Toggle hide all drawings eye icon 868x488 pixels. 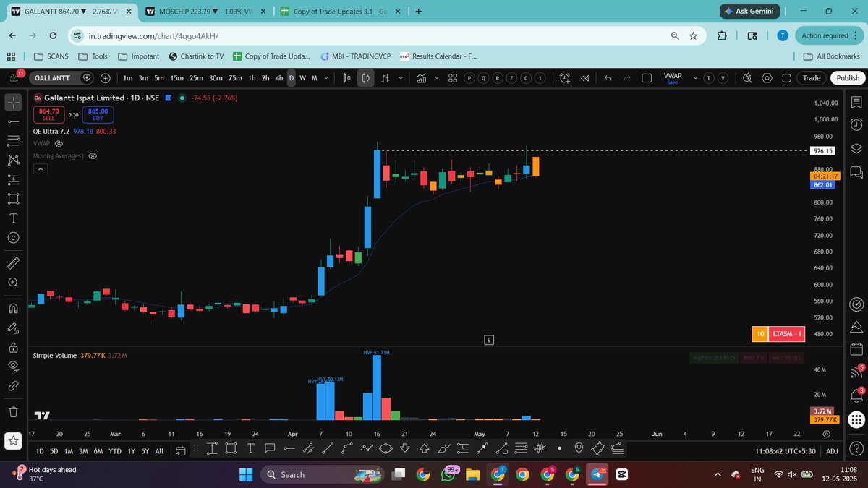[13, 366]
